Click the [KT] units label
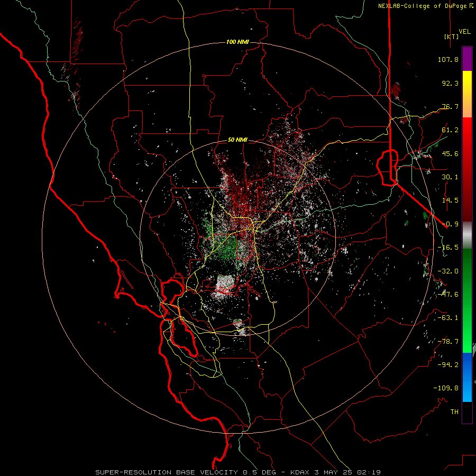This screenshot has height=476, width=476. point(451,36)
